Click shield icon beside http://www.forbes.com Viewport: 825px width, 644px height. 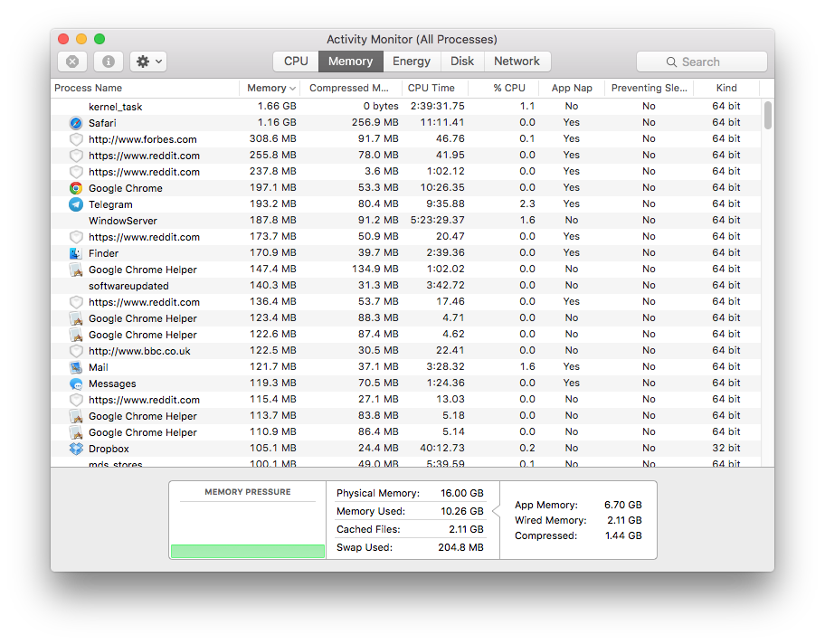[76, 139]
